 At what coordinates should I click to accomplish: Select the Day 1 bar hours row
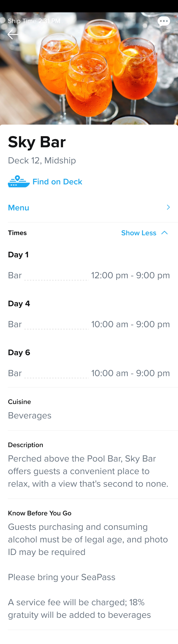coord(89,276)
